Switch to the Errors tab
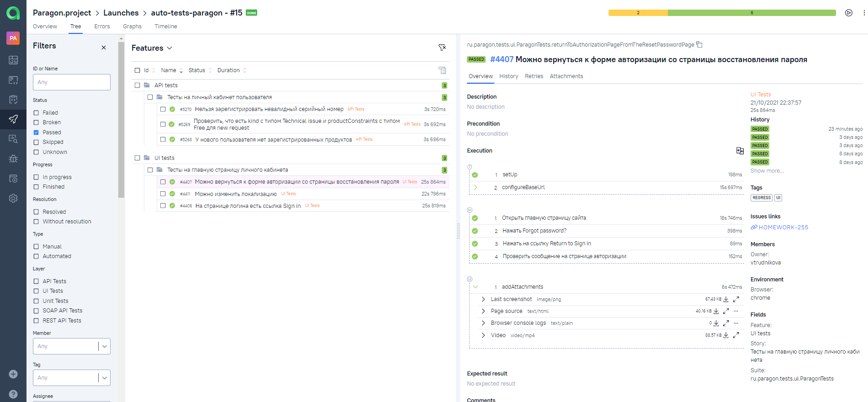The image size is (868, 402). pos(102,26)
